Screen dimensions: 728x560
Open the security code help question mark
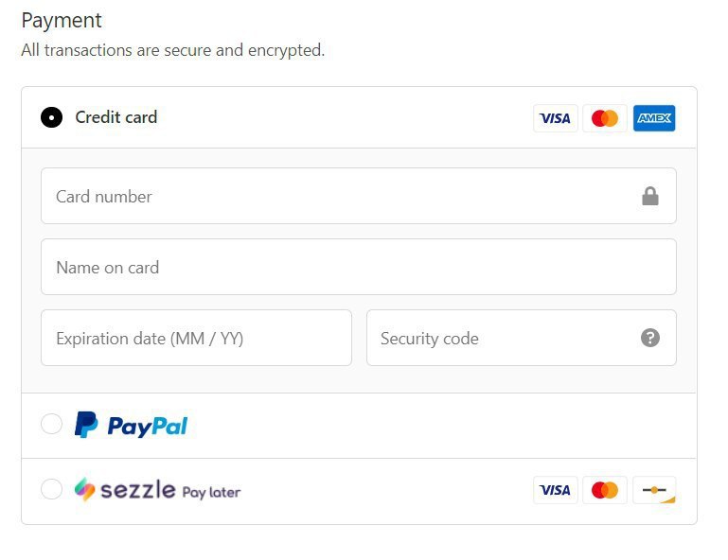click(650, 339)
